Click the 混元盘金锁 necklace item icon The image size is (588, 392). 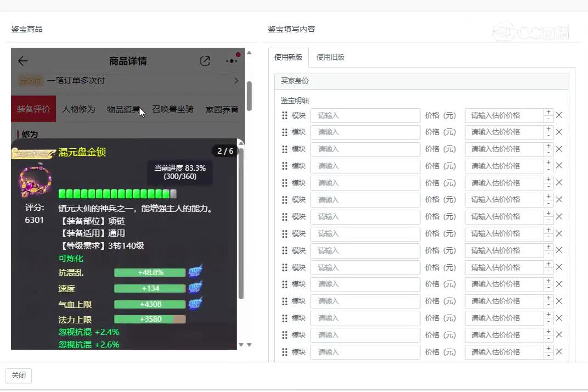(x=35, y=182)
